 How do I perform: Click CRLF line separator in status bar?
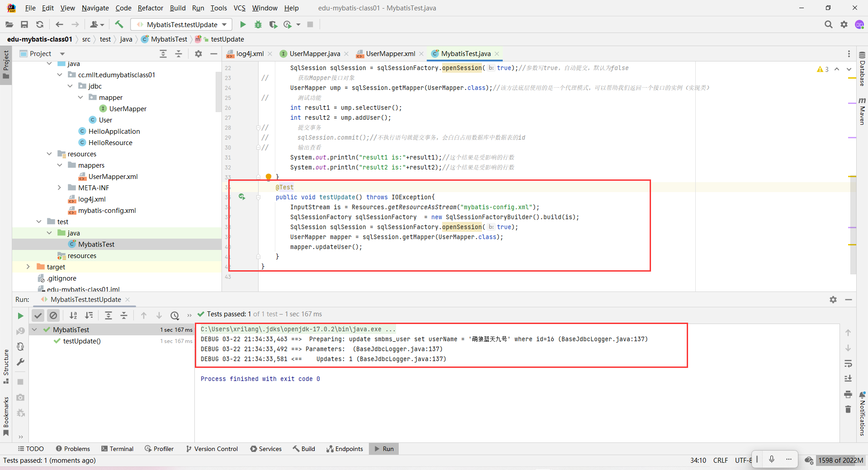pyautogui.click(x=721, y=460)
